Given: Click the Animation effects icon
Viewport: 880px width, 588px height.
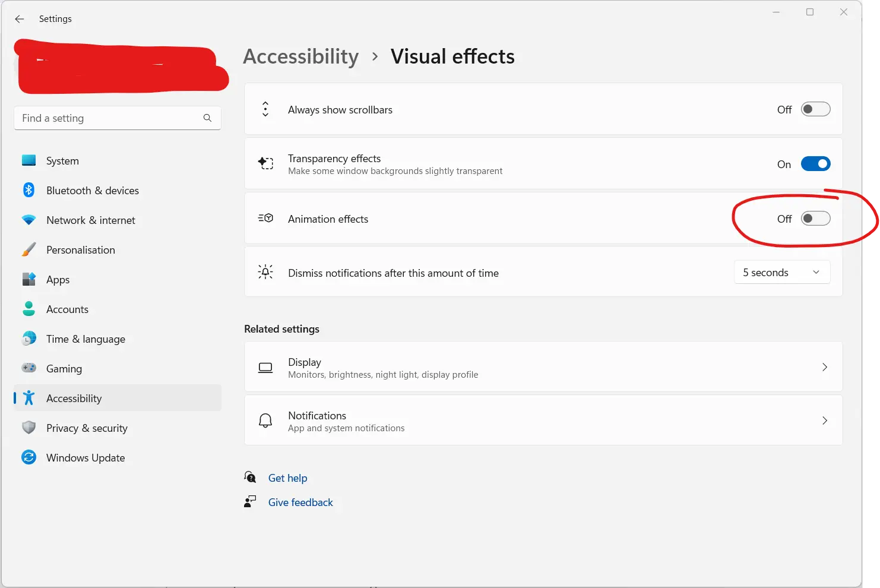Looking at the screenshot, I should [265, 218].
